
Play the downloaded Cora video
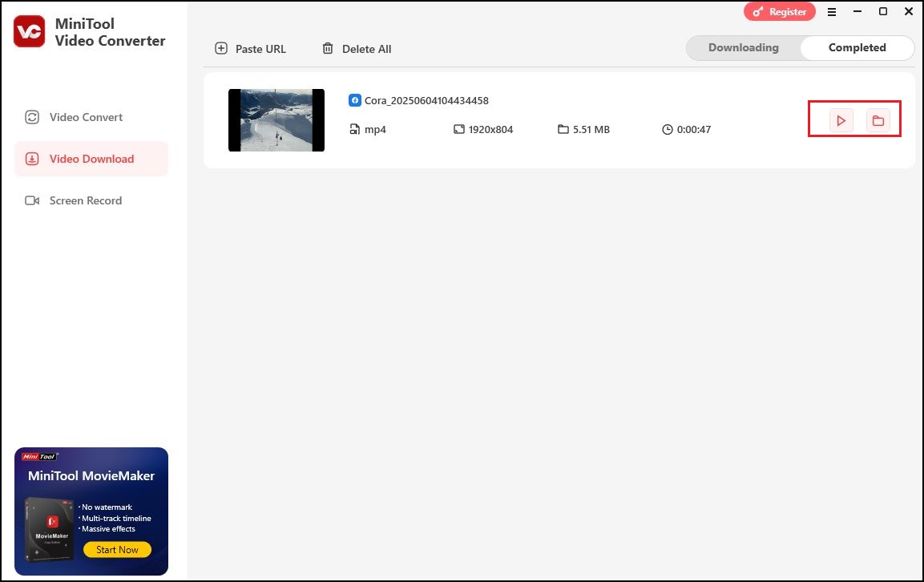tap(841, 121)
